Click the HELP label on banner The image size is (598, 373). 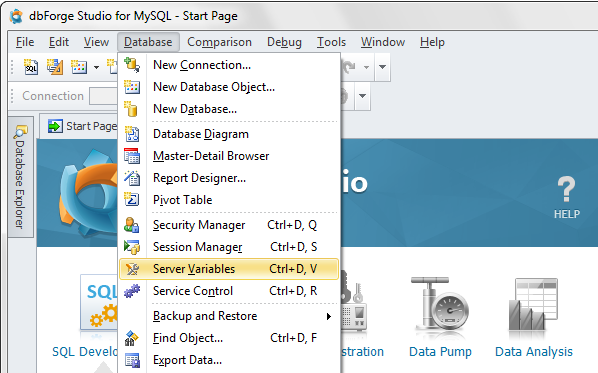pyautogui.click(x=567, y=214)
